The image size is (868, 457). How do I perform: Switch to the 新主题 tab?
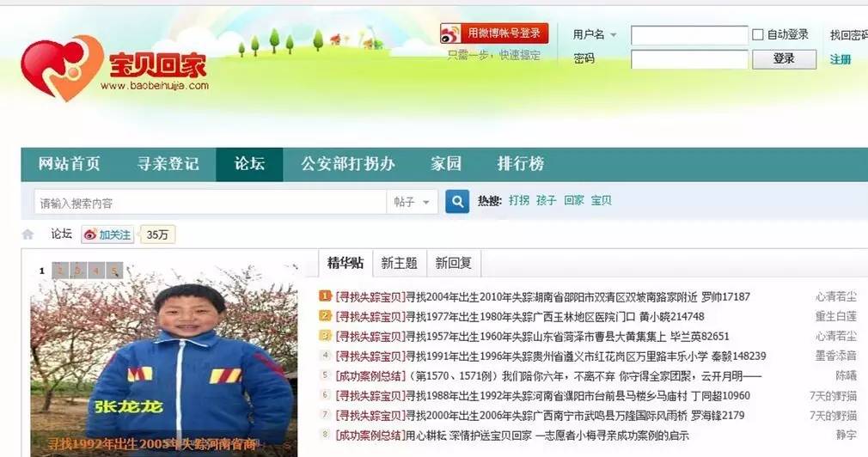399,263
